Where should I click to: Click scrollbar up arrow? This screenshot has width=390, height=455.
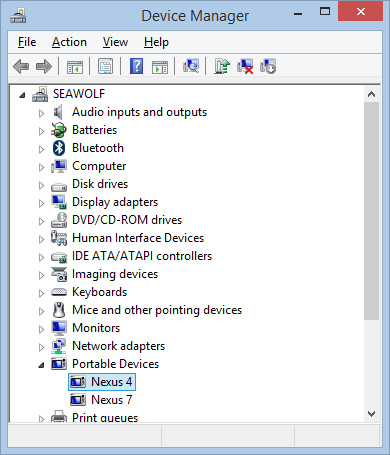(x=371, y=94)
